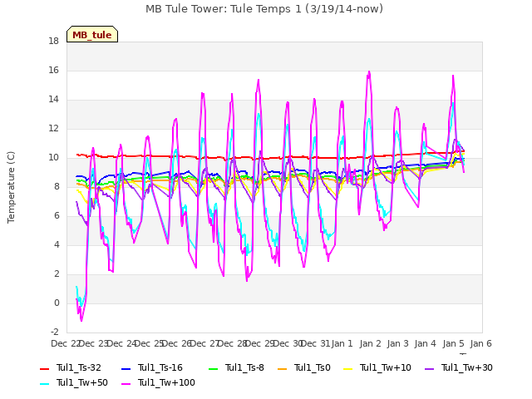Viewport: 532px width, 399px height.
Task: Click the y-axis value 6
Action: point(57,216)
